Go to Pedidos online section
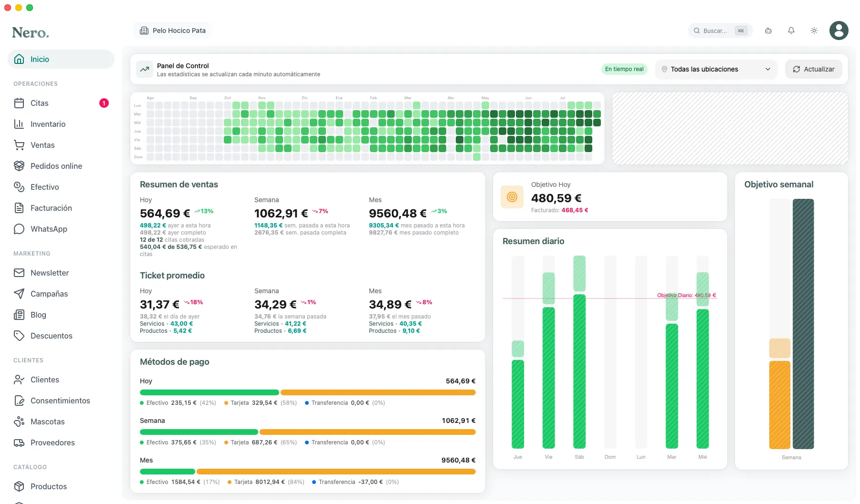The image size is (860, 504). point(61,166)
